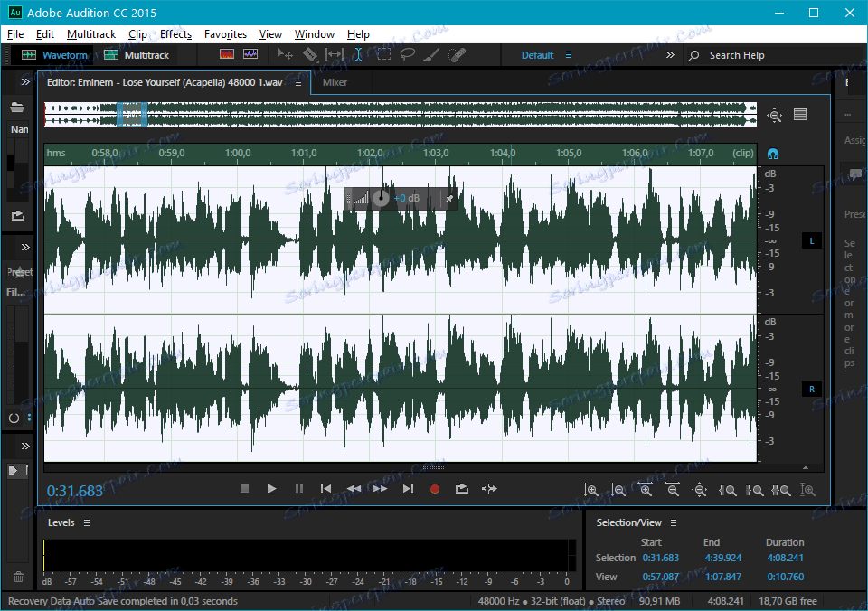Expand hidden toolbar items with double chevron
This screenshot has height=611, width=868.
[x=670, y=55]
